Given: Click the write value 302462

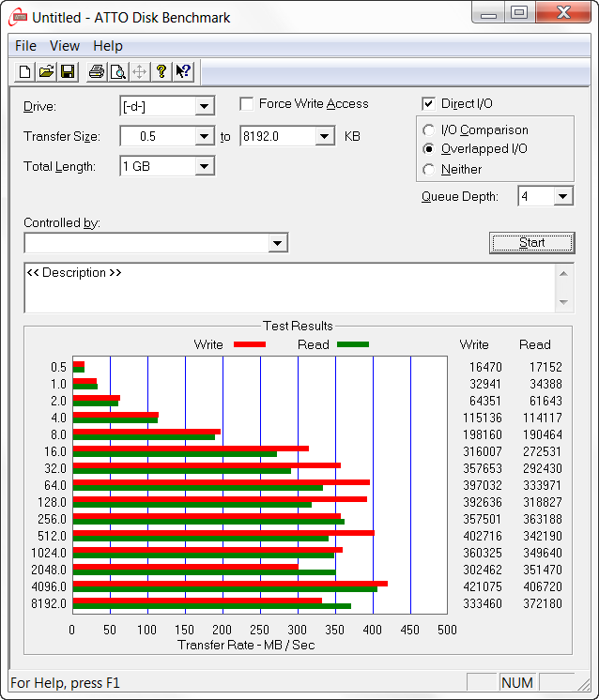Looking at the screenshot, I should coord(483,570).
